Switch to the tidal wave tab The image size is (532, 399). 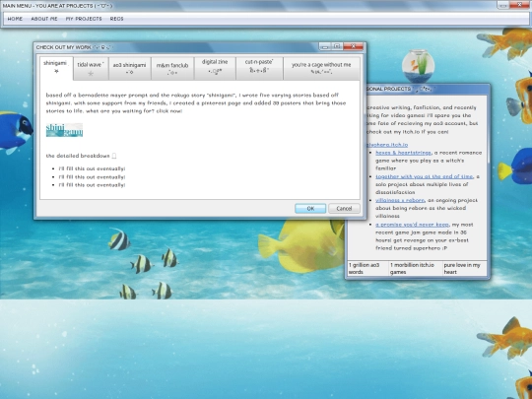[91, 68]
